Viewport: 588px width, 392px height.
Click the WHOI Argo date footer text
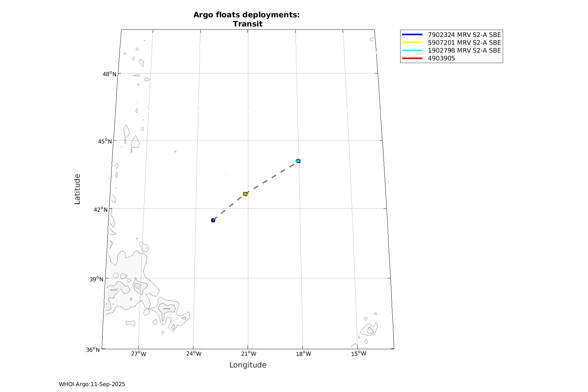(x=92, y=384)
